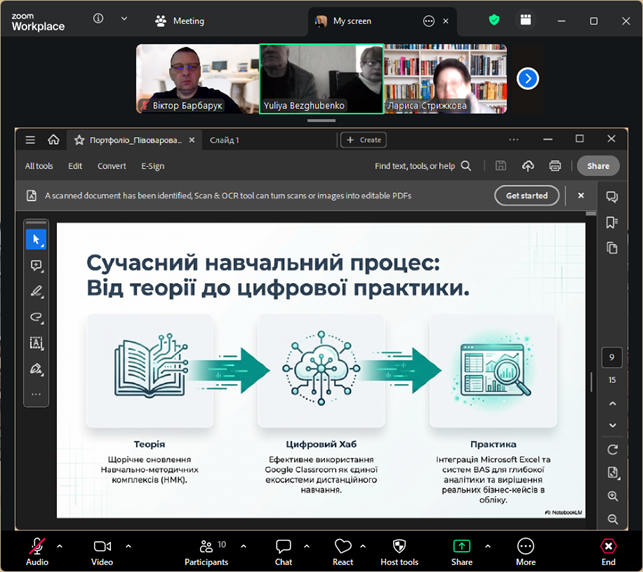Open the Page thumbnails panel icon
Image resolution: width=643 pixels, height=572 pixels.
pyautogui.click(x=612, y=248)
